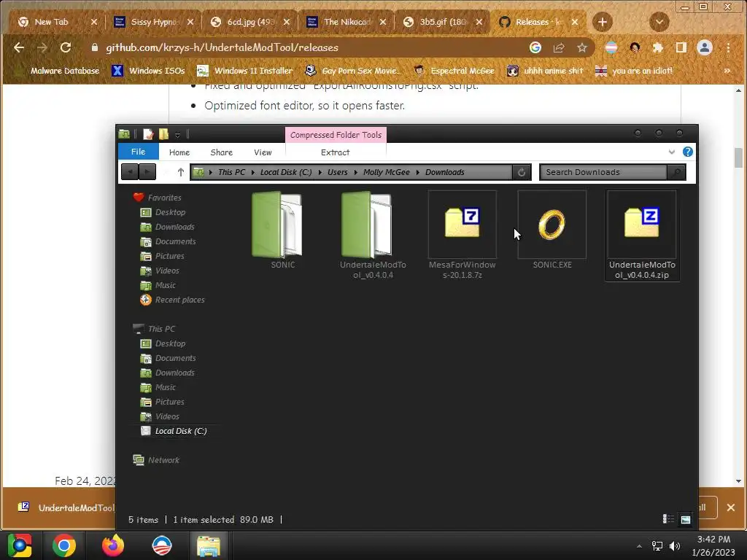Screen dimensions: 747x560
Task: Expand the Explorer ribbon chevron
Action: coord(672,152)
